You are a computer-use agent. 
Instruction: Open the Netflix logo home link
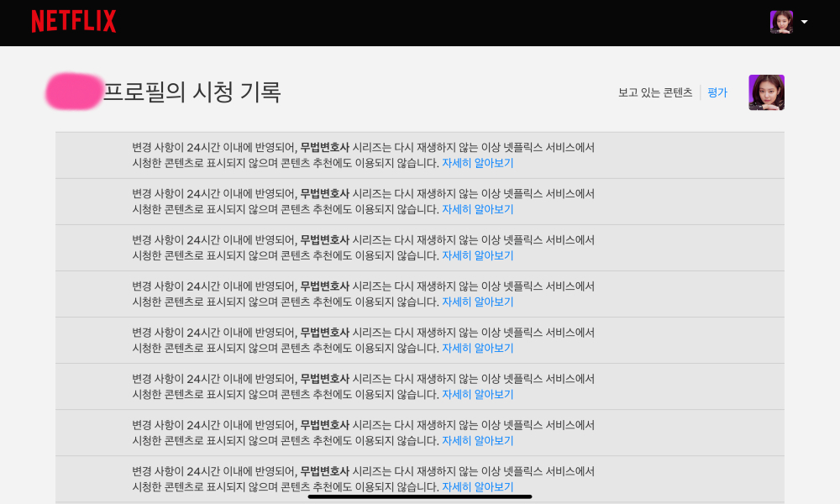coord(74,22)
